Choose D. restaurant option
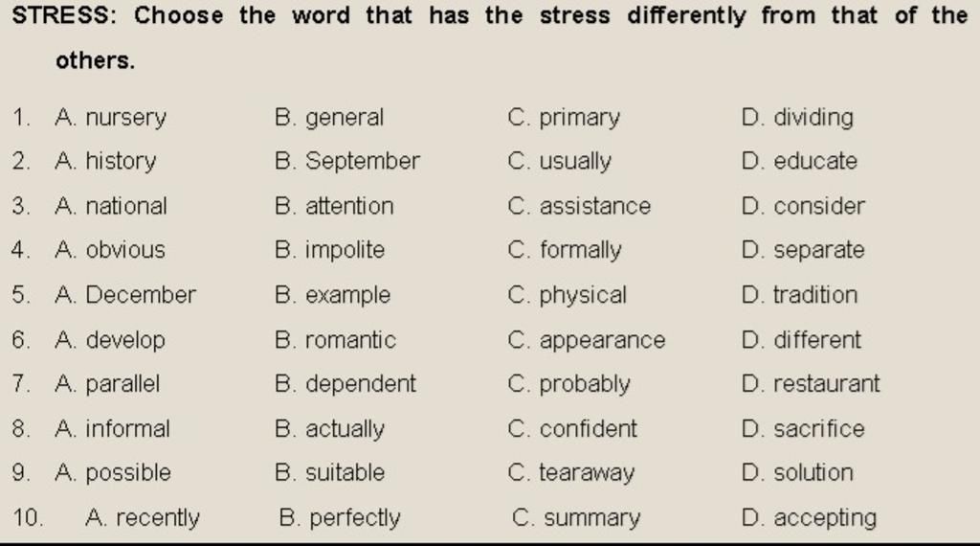The width and height of the screenshot is (980, 546). pyautogui.click(x=811, y=384)
